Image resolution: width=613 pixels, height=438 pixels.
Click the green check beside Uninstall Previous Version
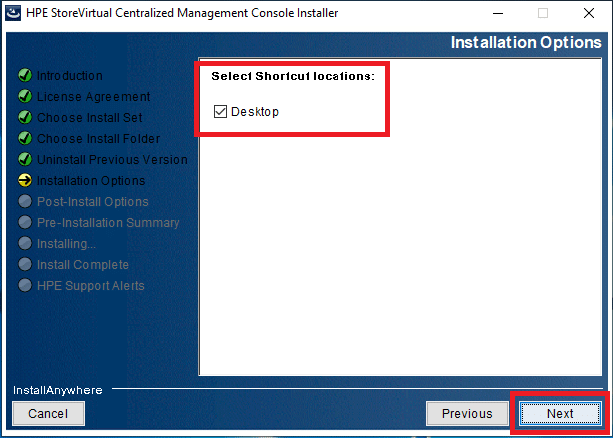click(25, 160)
